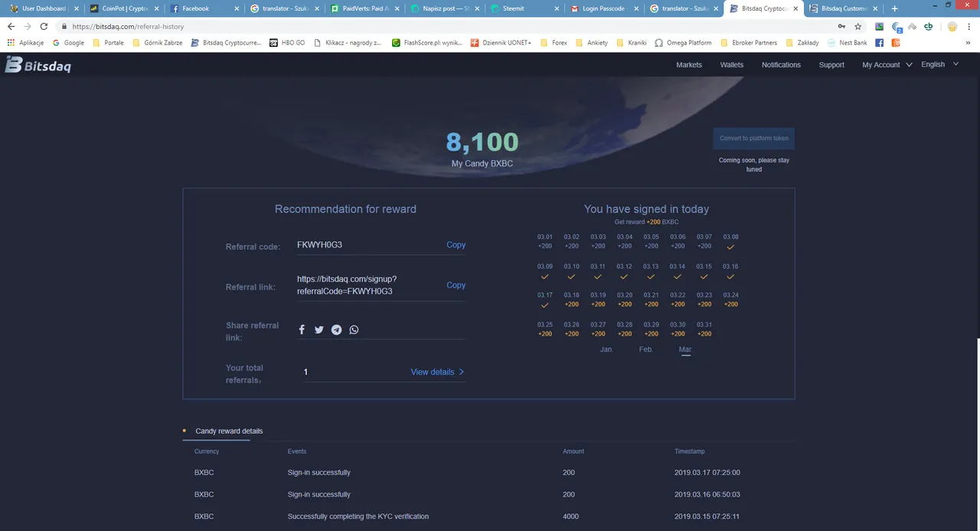Click the 03.18 sign-in calendar day
Image resolution: width=980 pixels, height=531 pixels.
(571, 300)
